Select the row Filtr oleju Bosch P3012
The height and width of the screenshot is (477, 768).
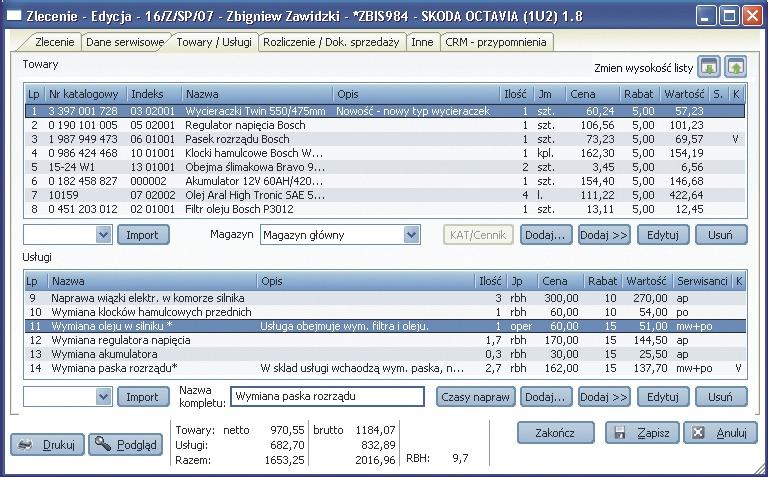(385, 209)
